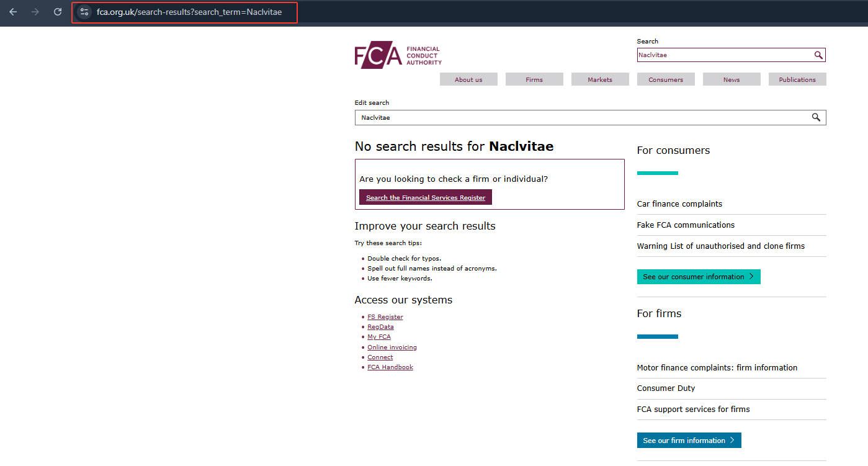868x466 pixels.
Task: Open site information icon in address bar
Action: [x=84, y=12]
